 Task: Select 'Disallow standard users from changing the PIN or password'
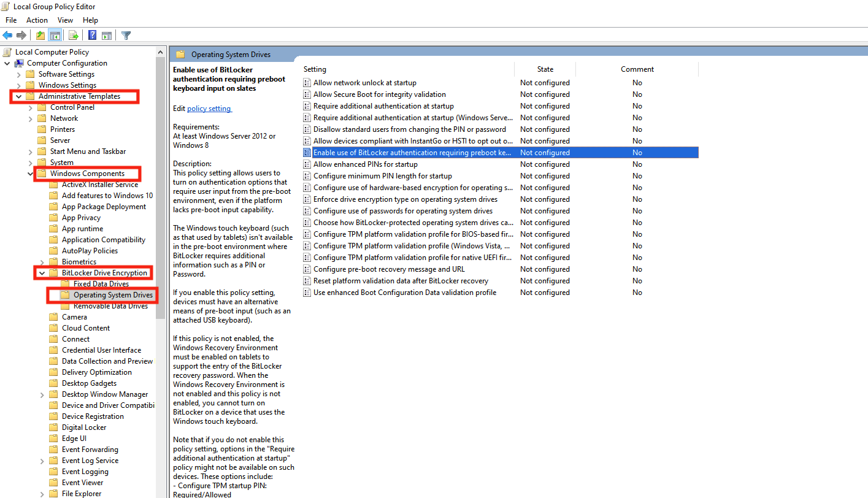click(410, 129)
